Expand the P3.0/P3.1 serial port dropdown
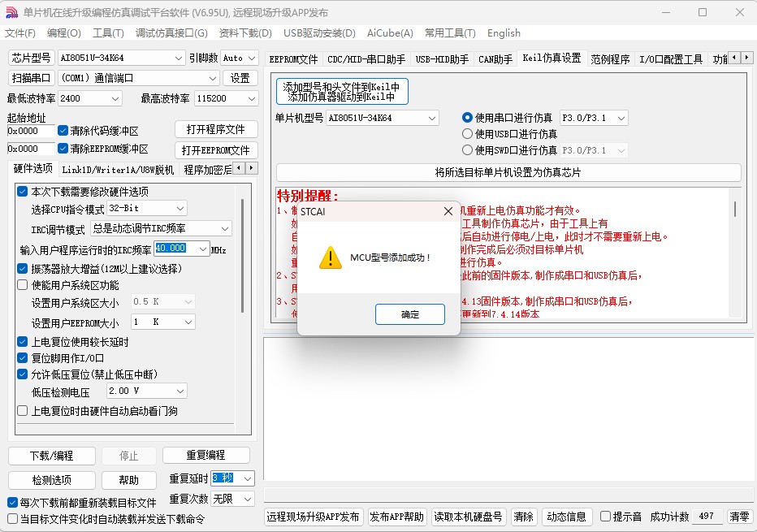 [621, 118]
